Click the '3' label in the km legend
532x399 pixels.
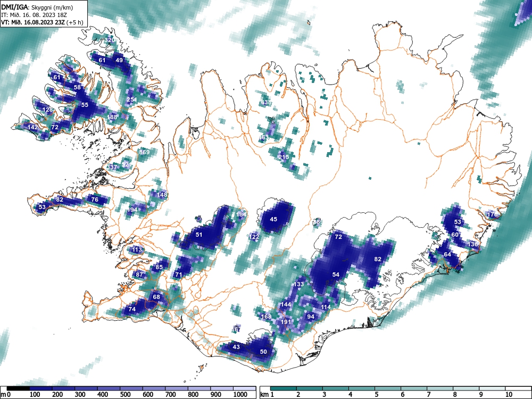point(325,395)
